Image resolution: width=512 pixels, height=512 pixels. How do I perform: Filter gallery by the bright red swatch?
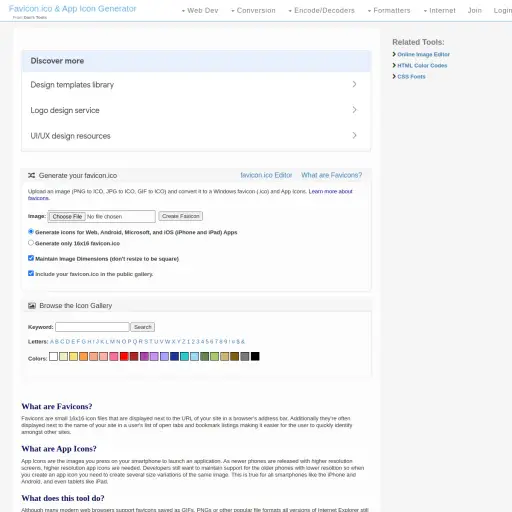point(124,357)
